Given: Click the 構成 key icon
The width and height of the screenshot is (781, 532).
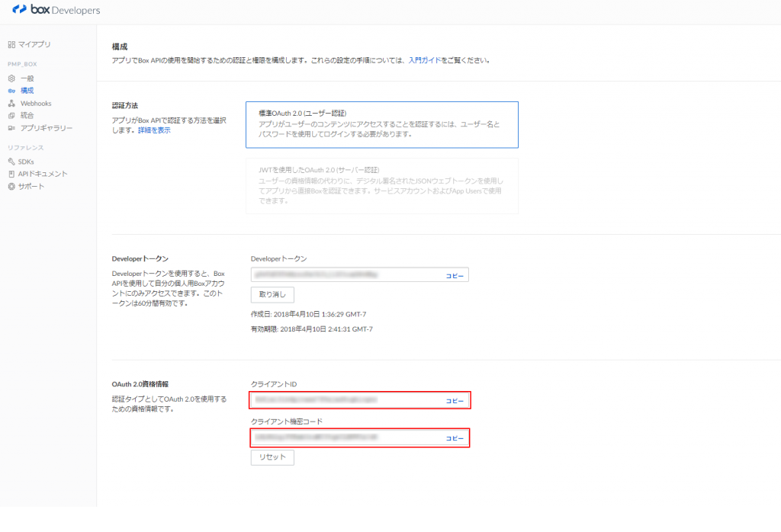Looking at the screenshot, I should [11, 91].
